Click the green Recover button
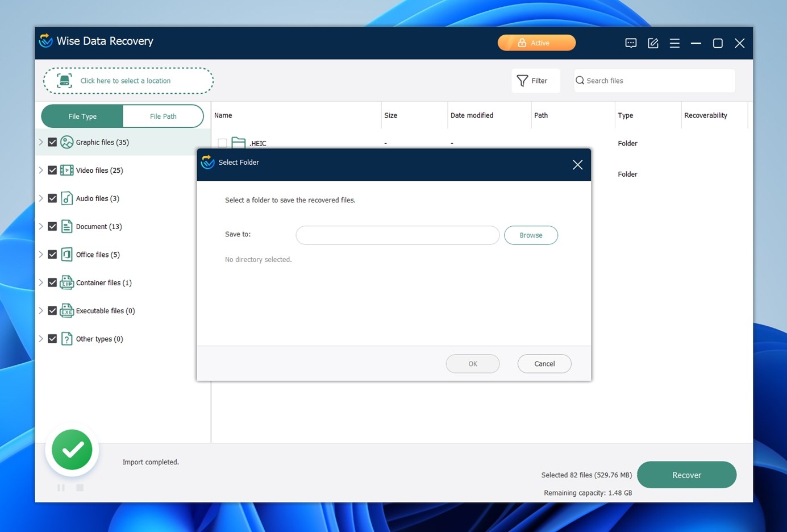787x532 pixels. (x=686, y=475)
